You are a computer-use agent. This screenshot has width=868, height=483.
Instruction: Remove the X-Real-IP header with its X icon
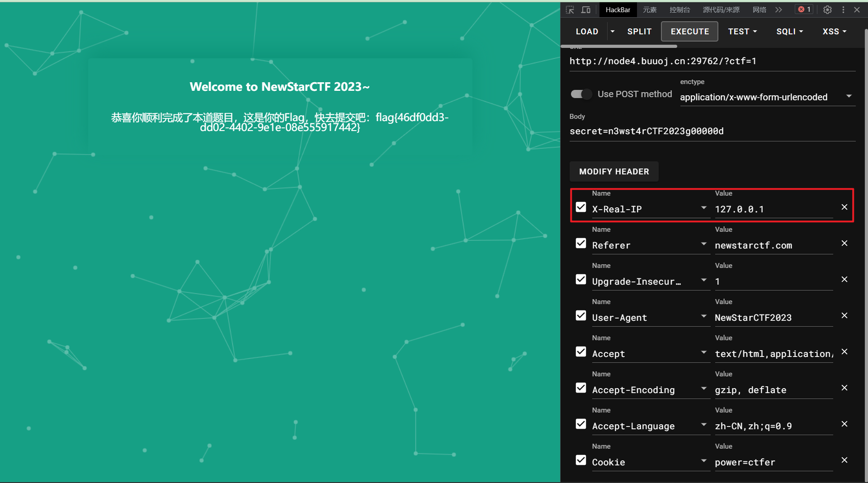844,207
